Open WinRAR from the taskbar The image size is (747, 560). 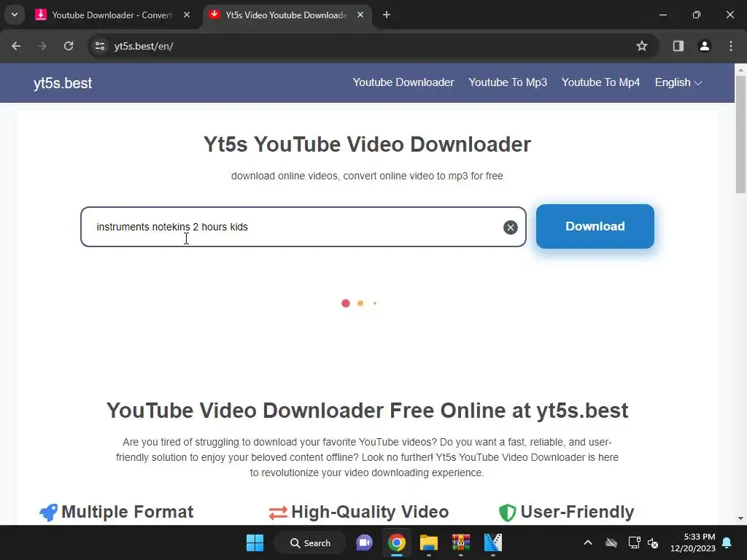461,542
